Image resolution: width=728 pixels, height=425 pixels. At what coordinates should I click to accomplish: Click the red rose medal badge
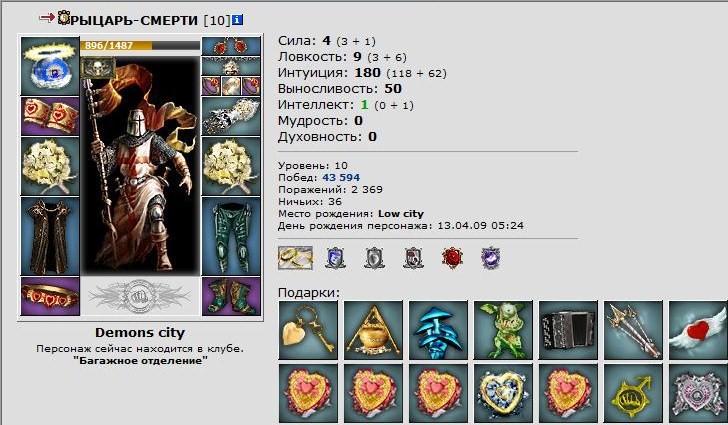452,258
